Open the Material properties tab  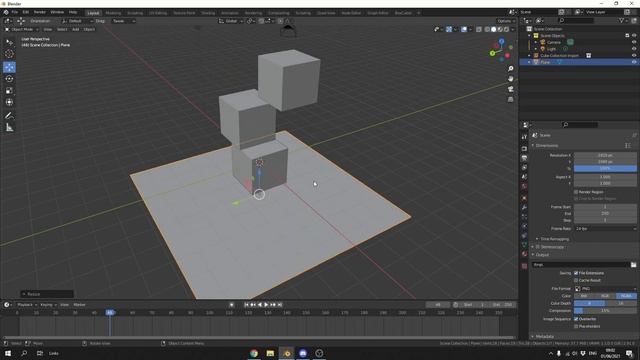coord(524,254)
